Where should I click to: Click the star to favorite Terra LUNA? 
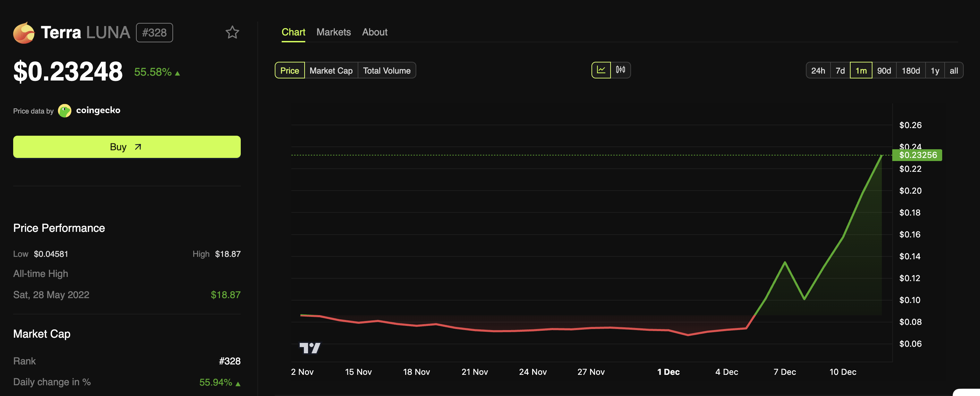tap(232, 33)
